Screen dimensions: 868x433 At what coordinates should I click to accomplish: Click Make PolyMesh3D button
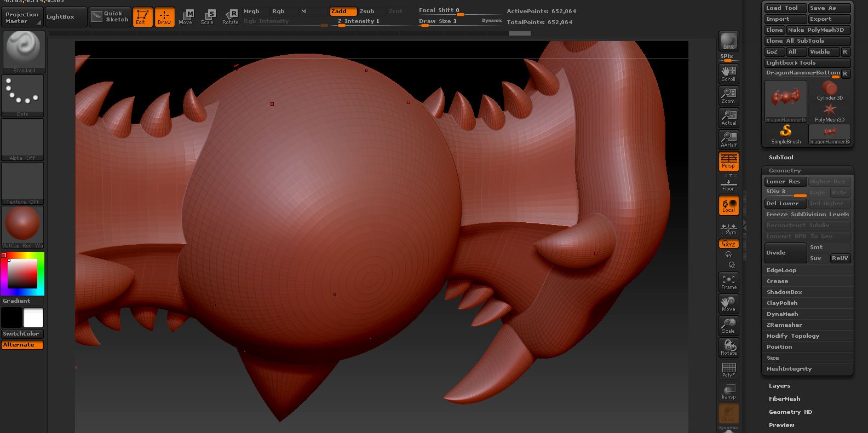click(818, 30)
